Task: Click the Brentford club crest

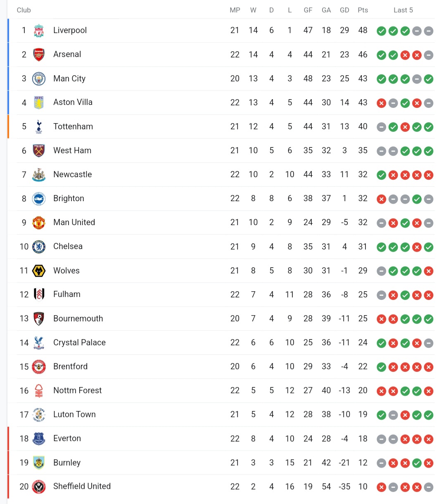Action: [x=39, y=366]
